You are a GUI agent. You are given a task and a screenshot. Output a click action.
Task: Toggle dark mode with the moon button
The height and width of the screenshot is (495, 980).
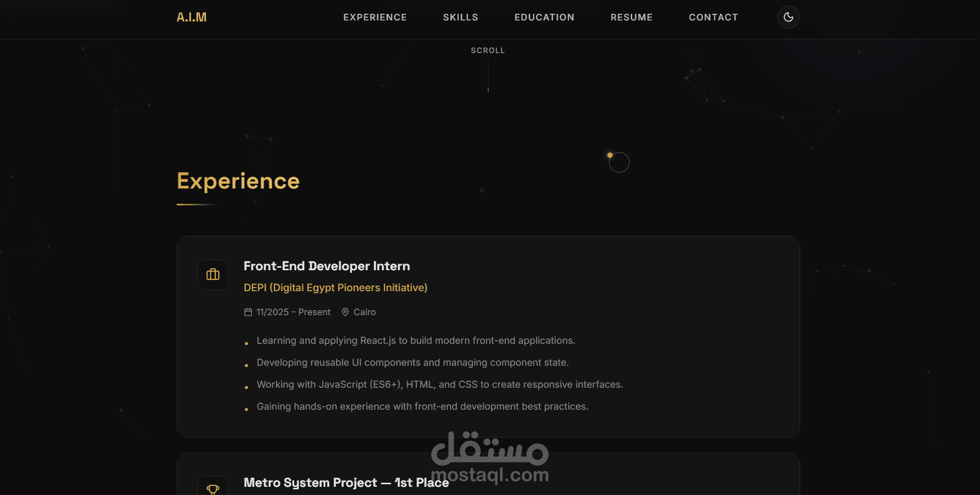(x=788, y=17)
